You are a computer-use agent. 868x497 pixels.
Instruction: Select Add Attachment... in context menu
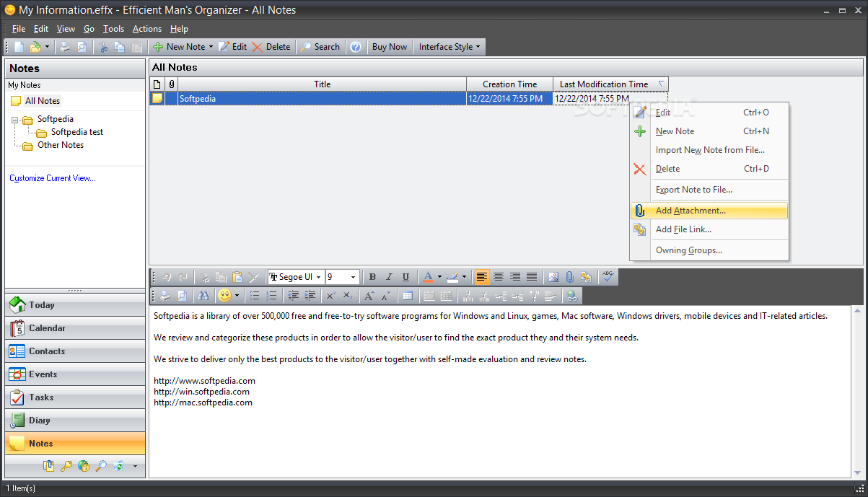[x=709, y=211]
